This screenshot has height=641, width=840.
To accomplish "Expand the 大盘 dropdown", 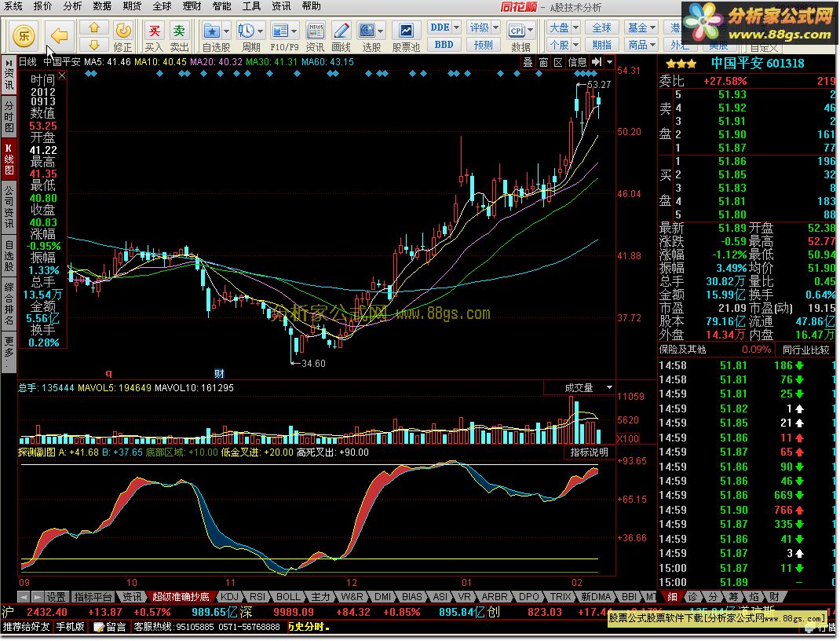I will tap(576, 27).
